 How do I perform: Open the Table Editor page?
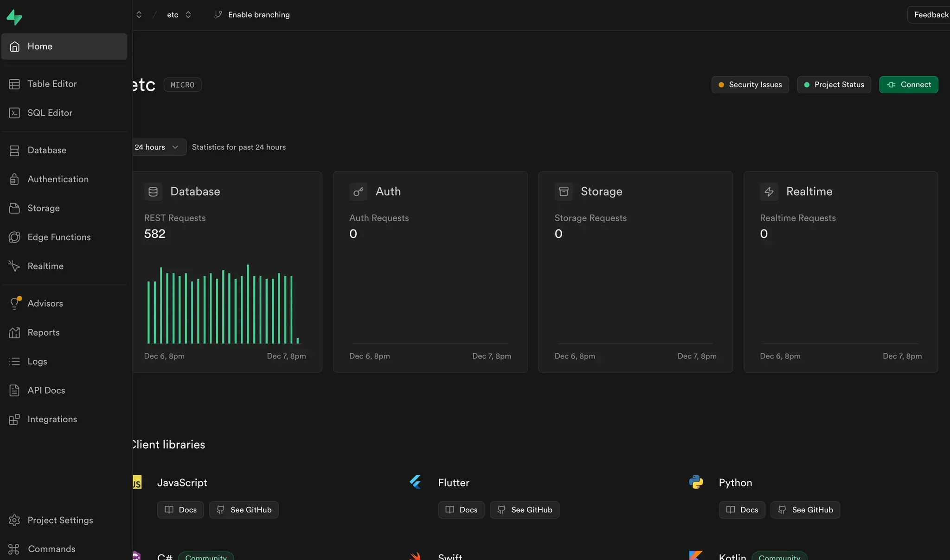pyautogui.click(x=64, y=84)
